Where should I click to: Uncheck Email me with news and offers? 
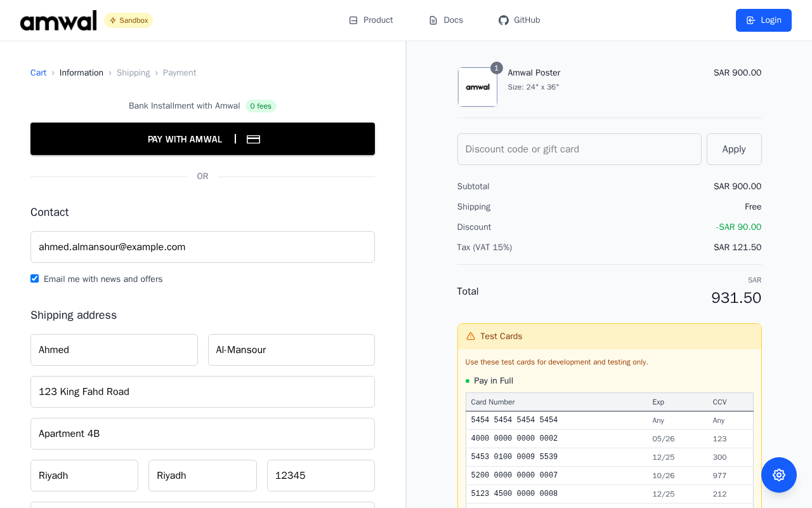click(x=35, y=279)
